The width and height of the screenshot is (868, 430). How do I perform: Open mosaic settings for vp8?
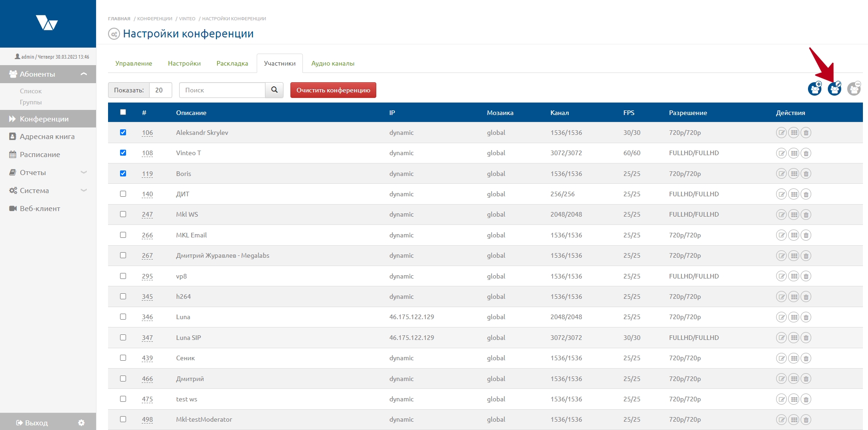pyautogui.click(x=794, y=276)
